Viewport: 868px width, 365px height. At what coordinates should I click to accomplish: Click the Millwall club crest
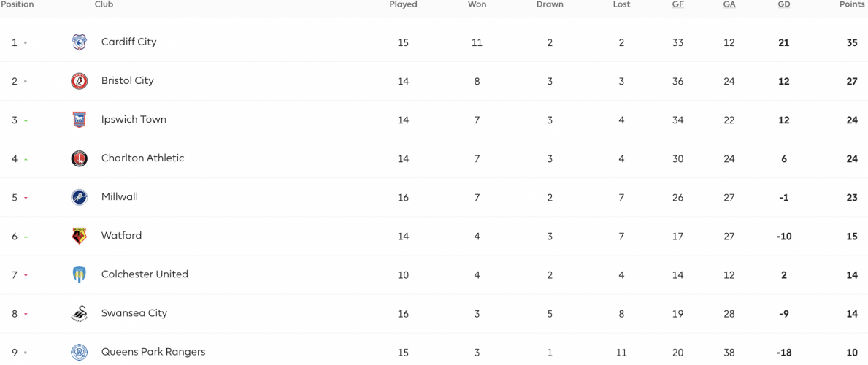[x=79, y=197]
